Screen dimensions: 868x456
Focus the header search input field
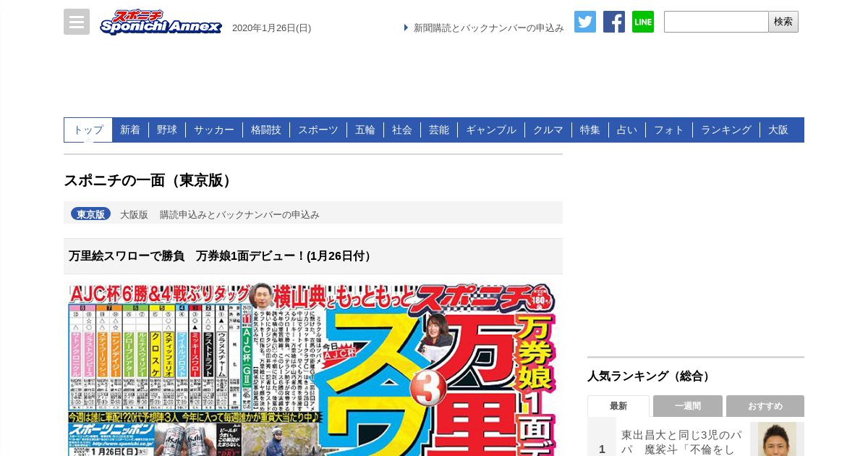(716, 22)
